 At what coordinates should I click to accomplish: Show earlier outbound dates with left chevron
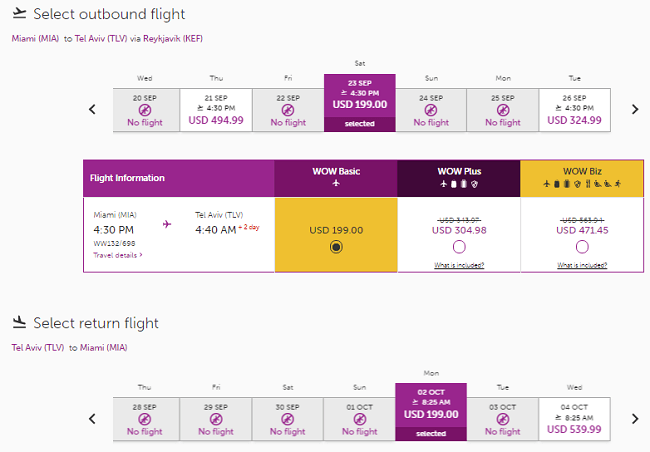pyautogui.click(x=92, y=109)
